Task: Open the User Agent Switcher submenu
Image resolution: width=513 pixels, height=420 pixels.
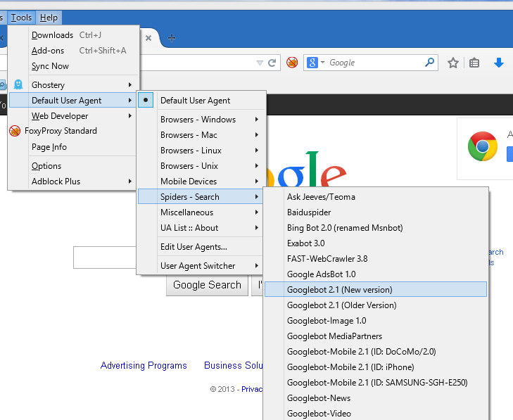Action: 201,266
